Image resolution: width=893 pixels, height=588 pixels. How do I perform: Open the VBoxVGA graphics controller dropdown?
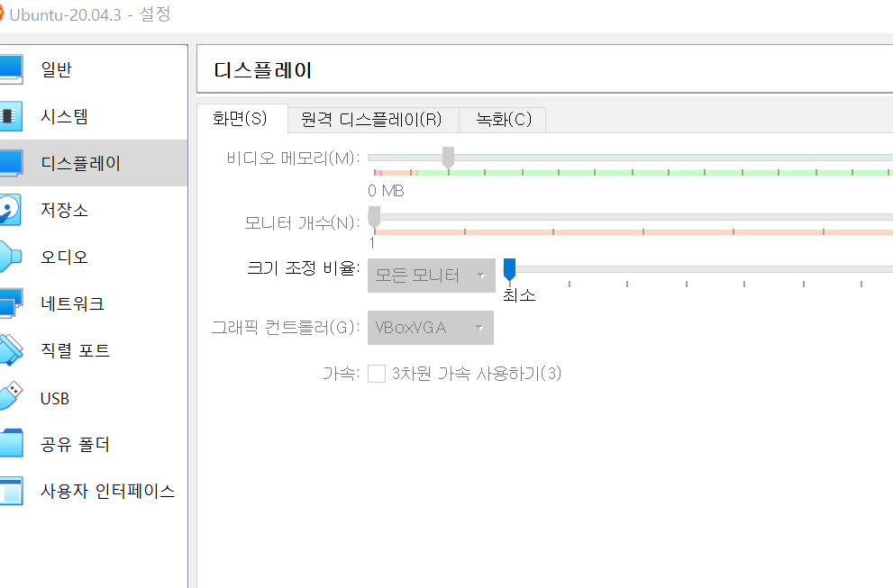point(431,328)
